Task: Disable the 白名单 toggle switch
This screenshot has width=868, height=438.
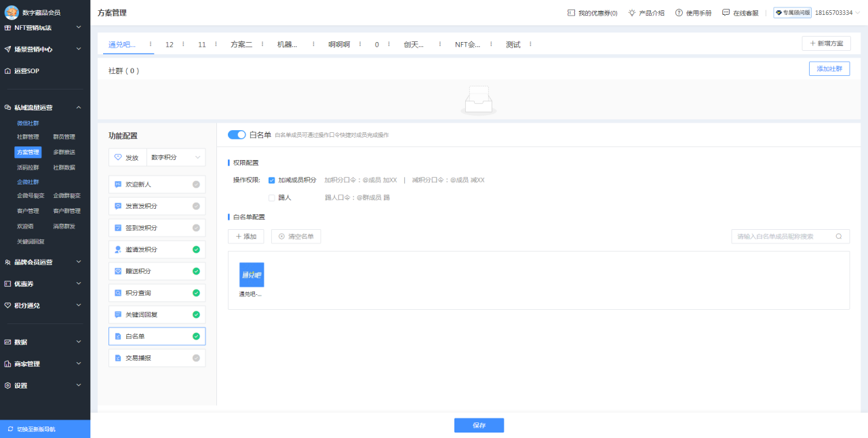Action: (x=237, y=134)
